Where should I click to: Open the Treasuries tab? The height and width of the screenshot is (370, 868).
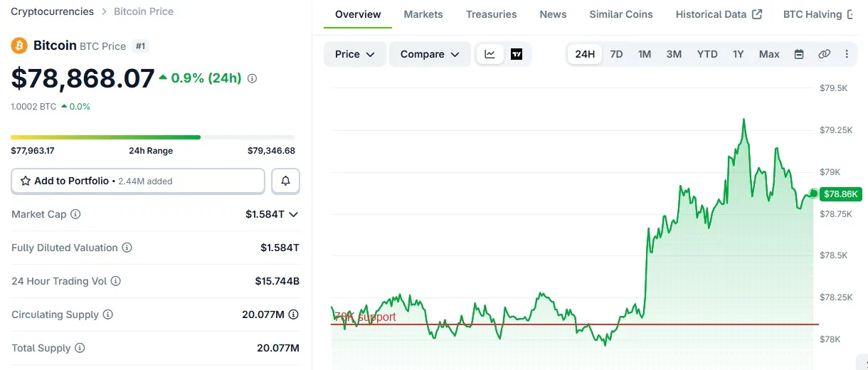[492, 14]
